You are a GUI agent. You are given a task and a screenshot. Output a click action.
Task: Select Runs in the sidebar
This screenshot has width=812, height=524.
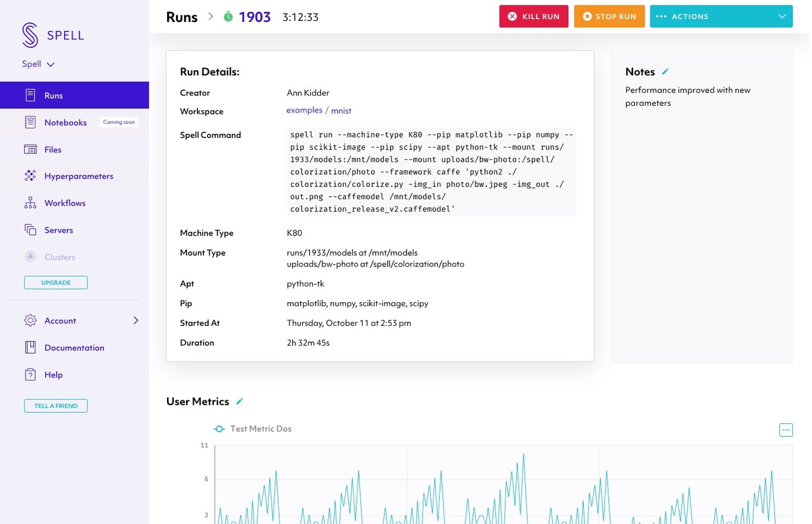[x=53, y=95]
